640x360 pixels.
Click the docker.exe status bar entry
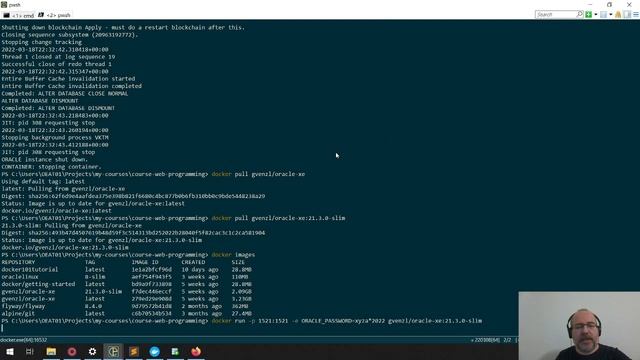24,340
